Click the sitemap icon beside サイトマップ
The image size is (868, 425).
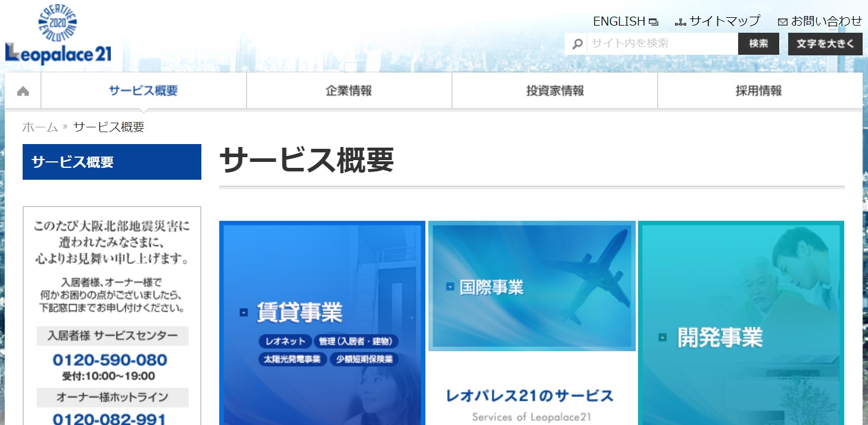[x=681, y=22]
